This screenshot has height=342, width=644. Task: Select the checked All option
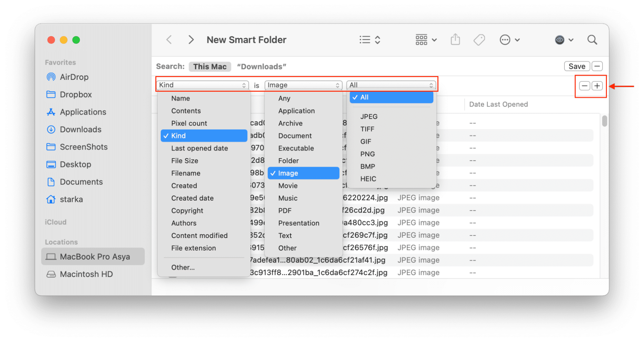tap(391, 97)
